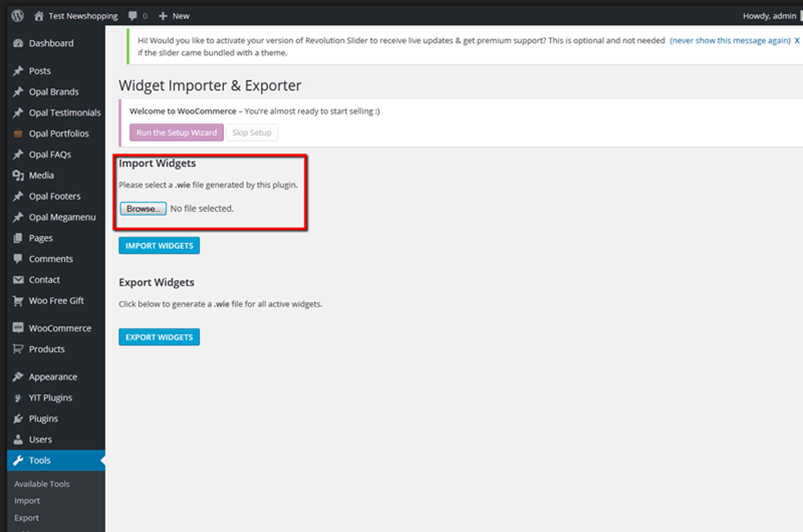Click the Contact envelope icon
803x532 pixels.
[18, 280]
